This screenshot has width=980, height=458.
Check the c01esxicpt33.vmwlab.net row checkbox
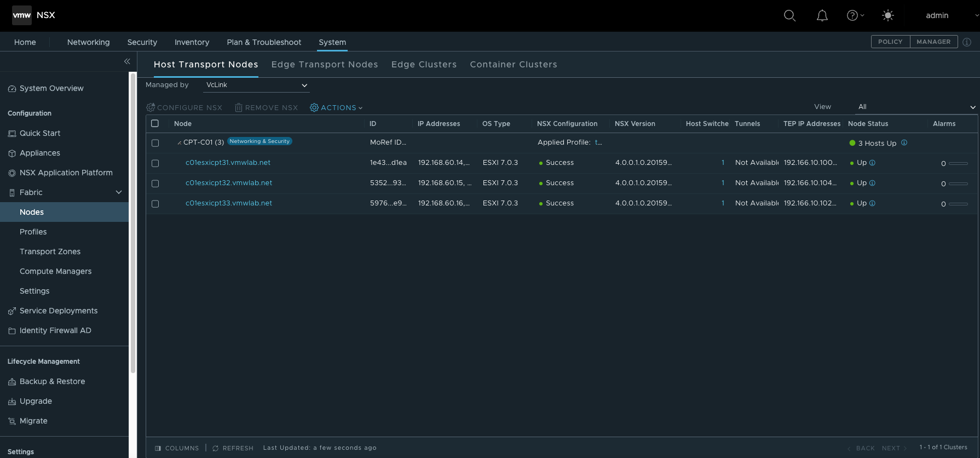[155, 204]
